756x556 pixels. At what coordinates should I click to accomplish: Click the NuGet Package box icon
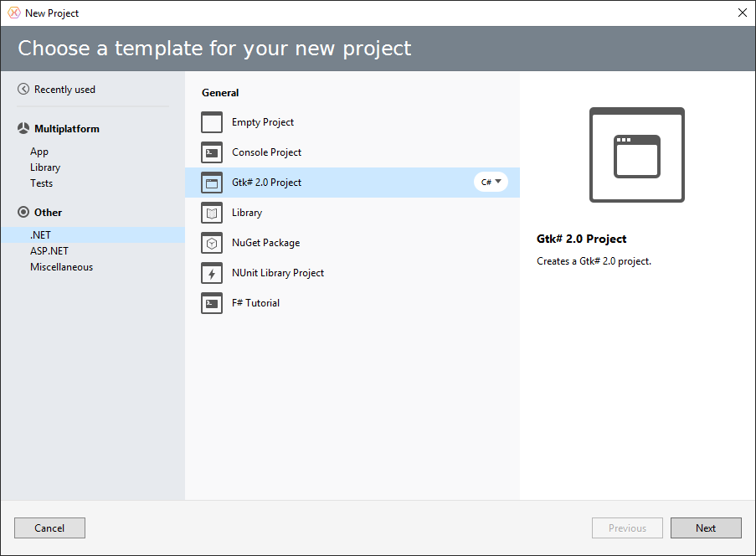pos(212,243)
